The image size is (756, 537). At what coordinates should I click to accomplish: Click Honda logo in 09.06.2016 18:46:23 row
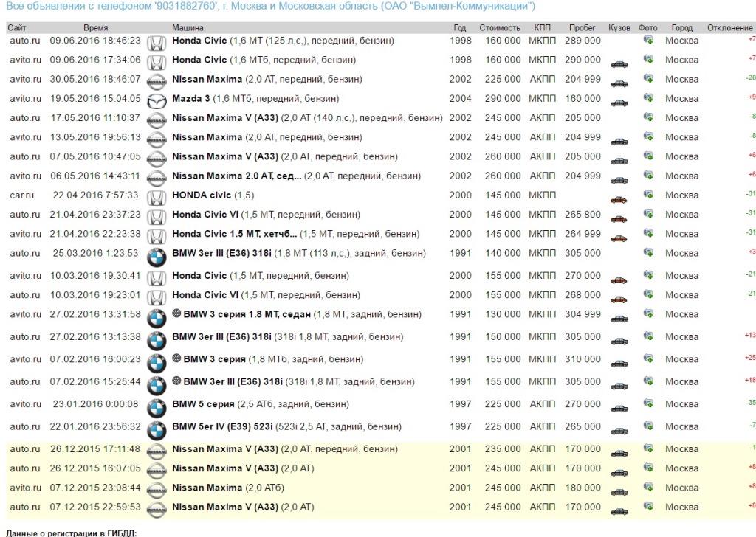157,44
